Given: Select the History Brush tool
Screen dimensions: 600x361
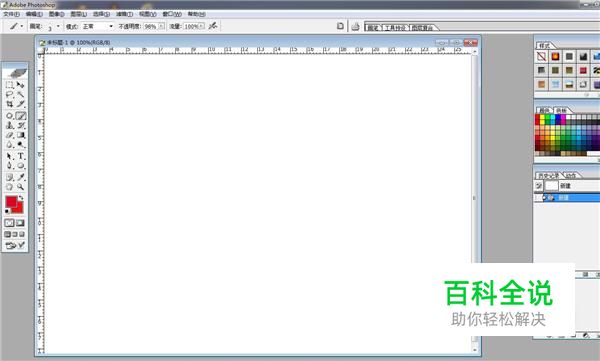Looking at the screenshot, I should [x=21, y=125].
